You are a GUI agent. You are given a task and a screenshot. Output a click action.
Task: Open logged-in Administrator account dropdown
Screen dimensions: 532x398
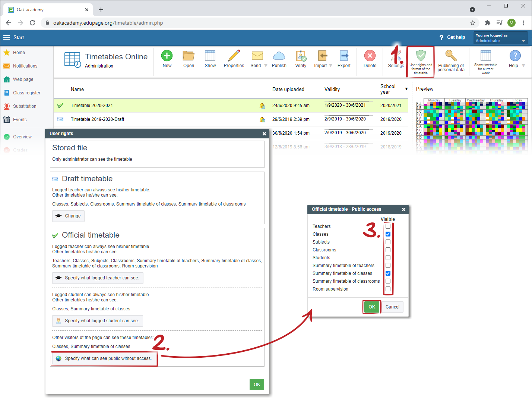(x=500, y=38)
